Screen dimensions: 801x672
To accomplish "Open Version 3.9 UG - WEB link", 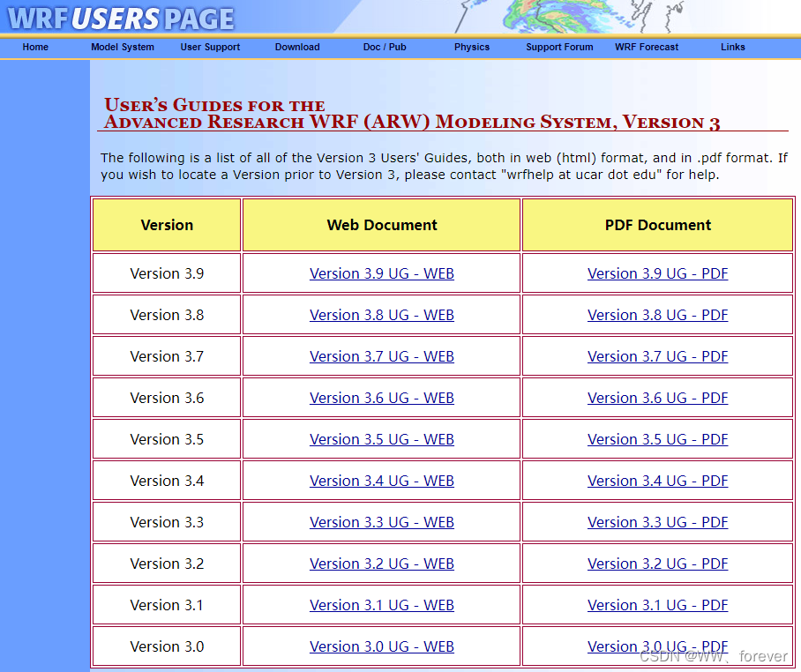I will pos(382,273).
